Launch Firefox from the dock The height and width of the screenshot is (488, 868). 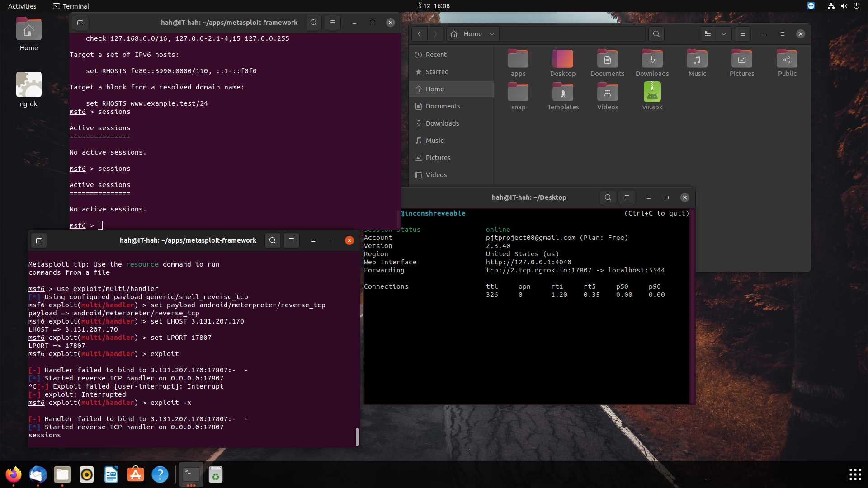pyautogui.click(x=13, y=474)
